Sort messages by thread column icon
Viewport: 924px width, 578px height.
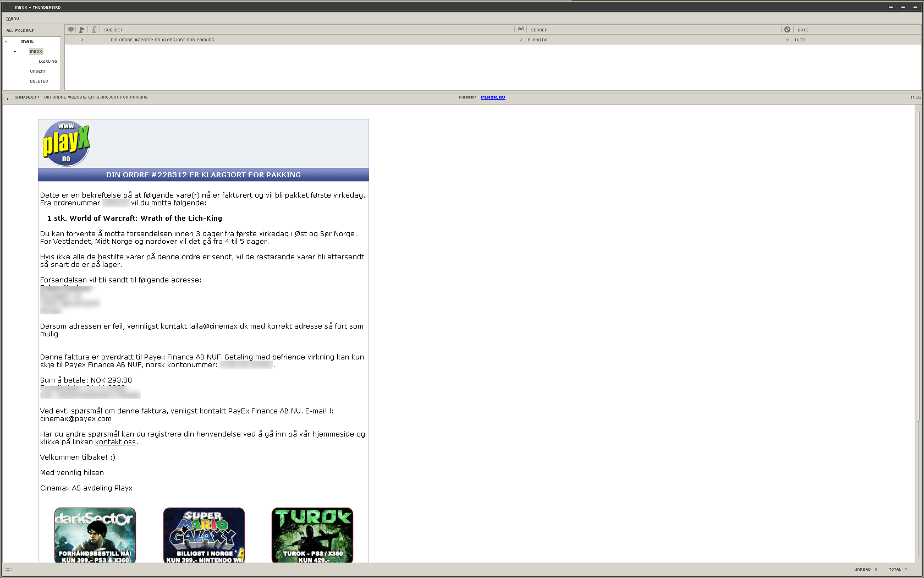tap(71, 30)
